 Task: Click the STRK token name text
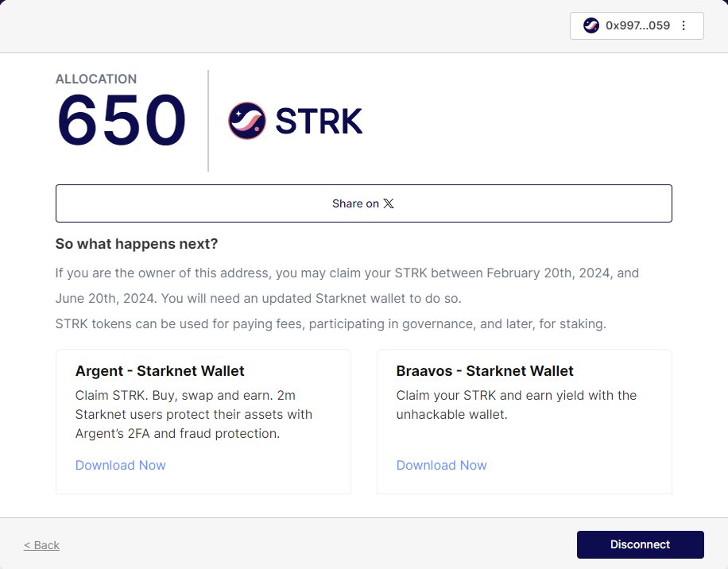tap(319, 121)
